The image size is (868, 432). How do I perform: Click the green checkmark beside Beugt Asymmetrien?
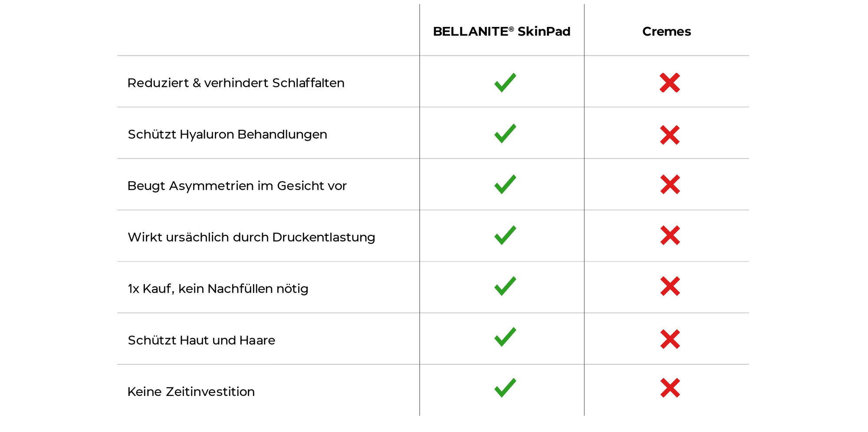click(x=505, y=185)
